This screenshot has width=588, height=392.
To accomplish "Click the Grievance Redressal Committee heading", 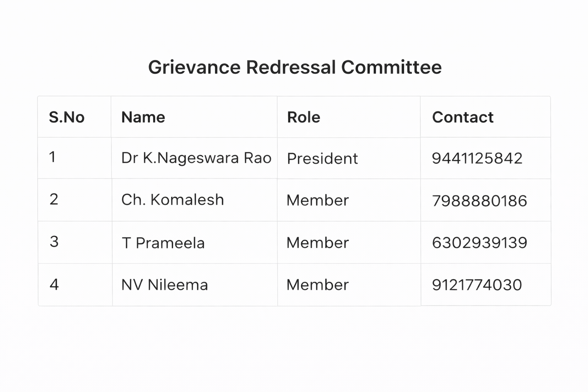I will coord(295,67).
